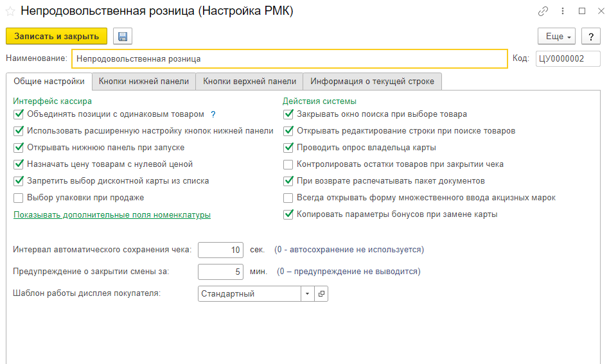
Task: Click the Наименование input field
Action: pyautogui.click(x=290, y=59)
